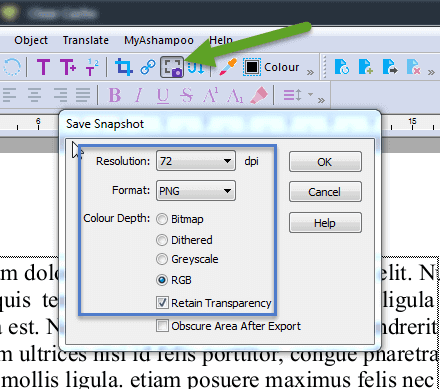The height and width of the screenshot is (389, 440).
Task: Apply superscript formatting
Action: pyautogui.click(x=211, y=95)
